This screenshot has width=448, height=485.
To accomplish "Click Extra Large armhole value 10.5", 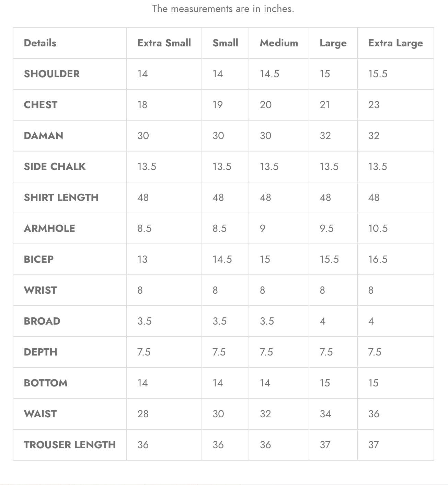I will (378, 228).
